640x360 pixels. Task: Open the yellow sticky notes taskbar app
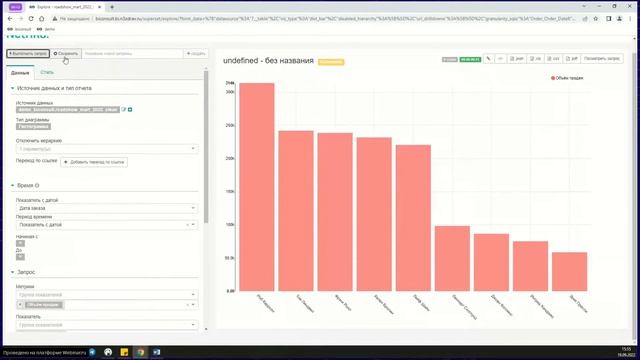pyautogui.click(x=124, y=352)
